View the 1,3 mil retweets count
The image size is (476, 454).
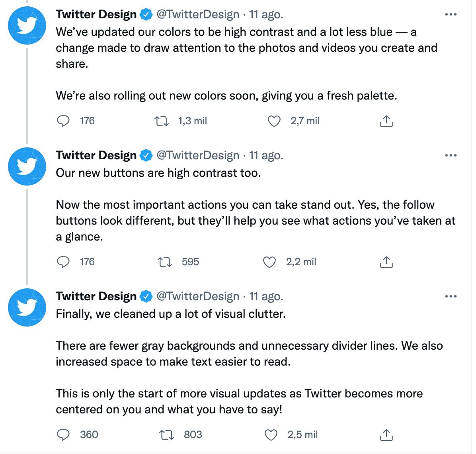(193, 121)
